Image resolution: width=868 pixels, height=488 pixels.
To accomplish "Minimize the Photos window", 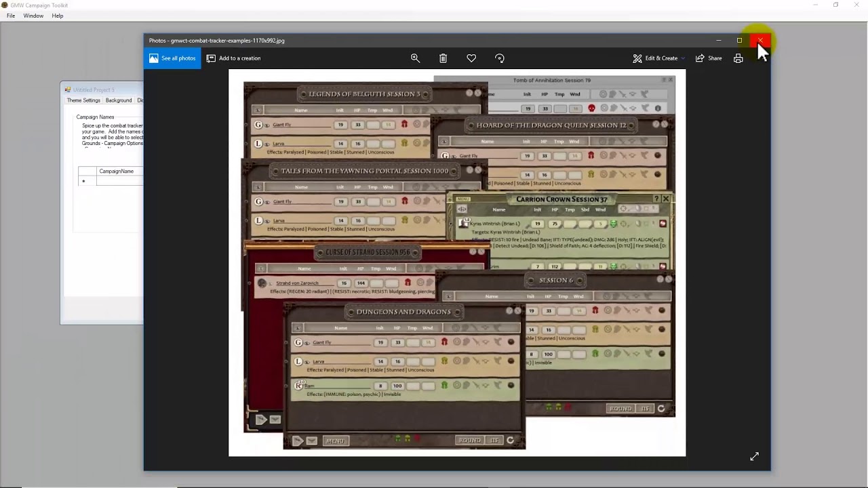I will [718, 40].
